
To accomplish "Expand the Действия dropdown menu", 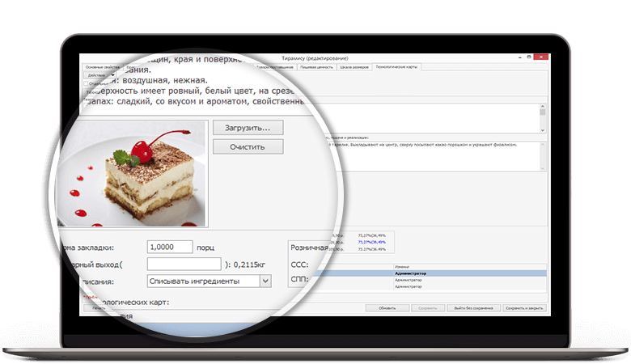I will pyautogui.click(x=100, y=75).
